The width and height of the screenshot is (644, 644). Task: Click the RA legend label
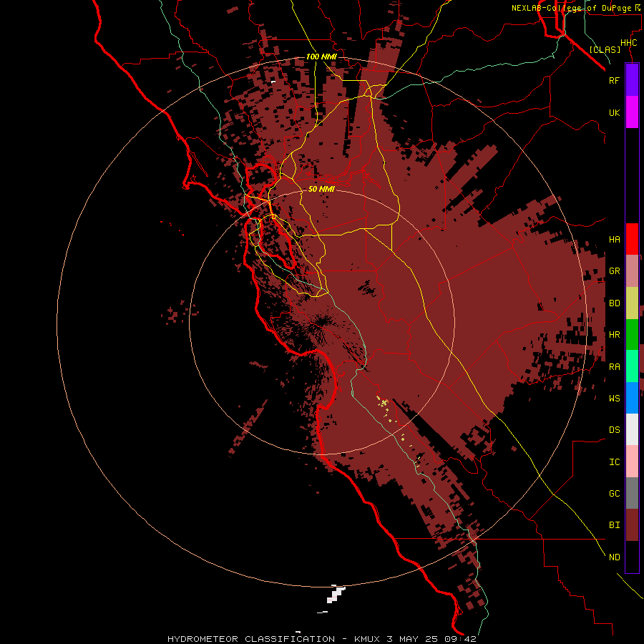(x=614, y=366)
